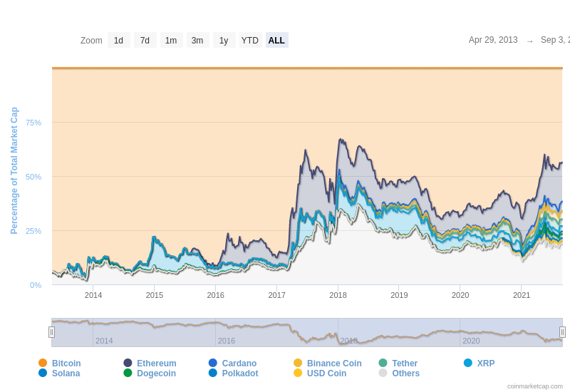Image resolution: width=570 pixels, height=392 pixels.
Task: Toggle Ethereum series via legend label
Action: pyautogui.click(x=156, y=363)
